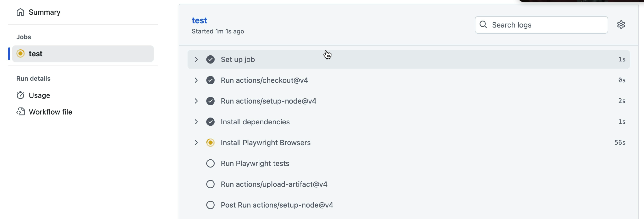644x219 pixels.
Task: Open the Workflow file link
Action: (50, 112)
